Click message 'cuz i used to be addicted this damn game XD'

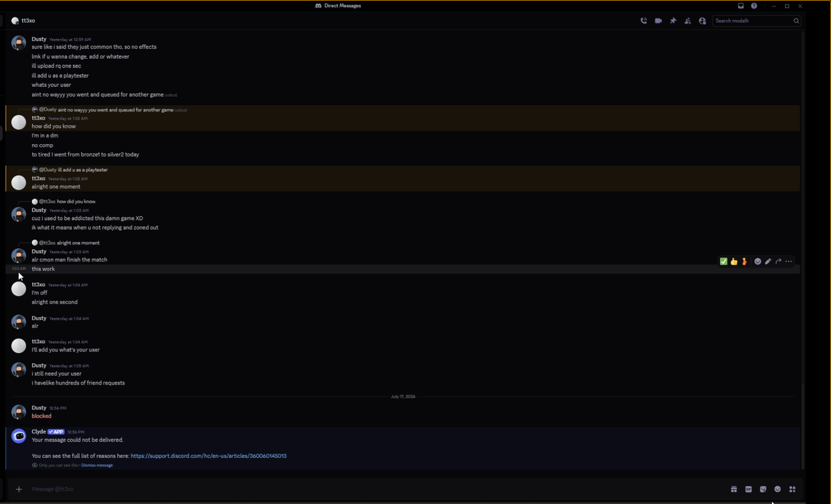click(x=87, y=218)
